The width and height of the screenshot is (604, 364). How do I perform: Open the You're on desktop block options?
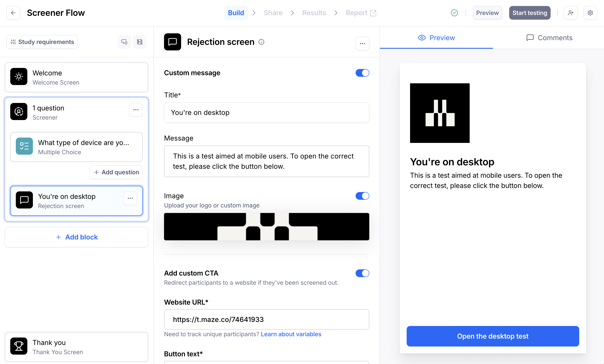tap(130, 198)
